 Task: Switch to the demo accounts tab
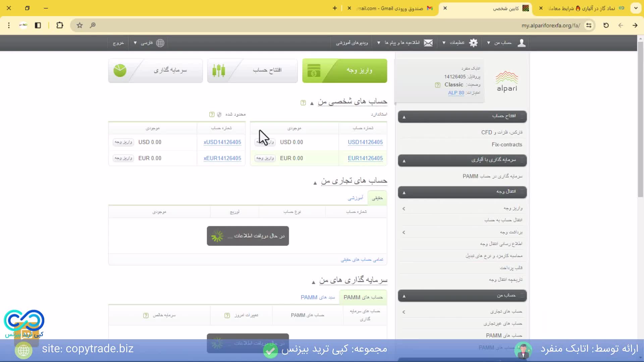(x=355, y=198)
